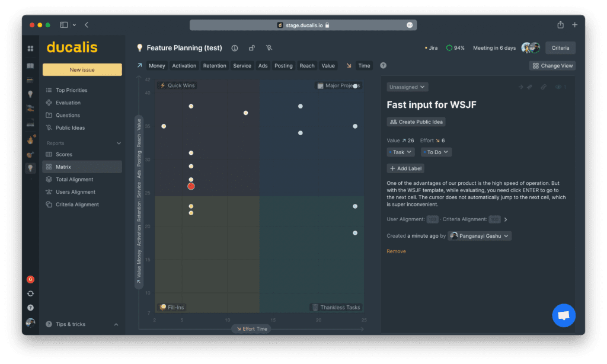Open the To Do status dropdown
This screenshot has width=607, height=364.
point(436,152)
